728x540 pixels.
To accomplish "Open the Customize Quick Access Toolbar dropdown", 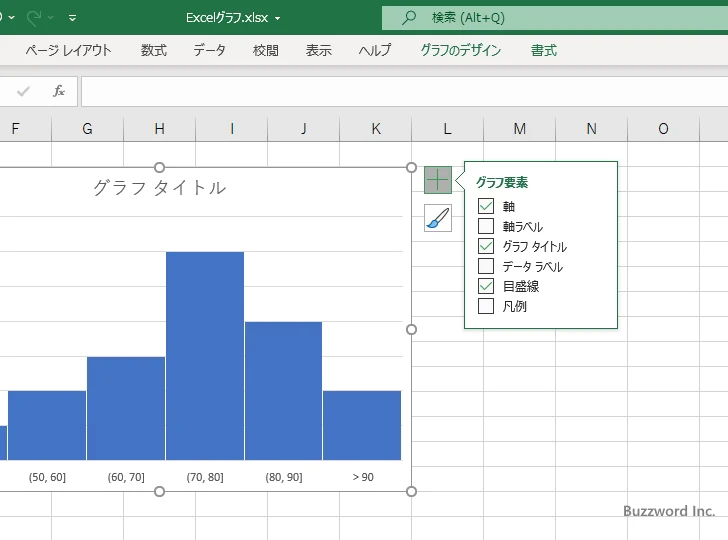I will coord(72,18).
